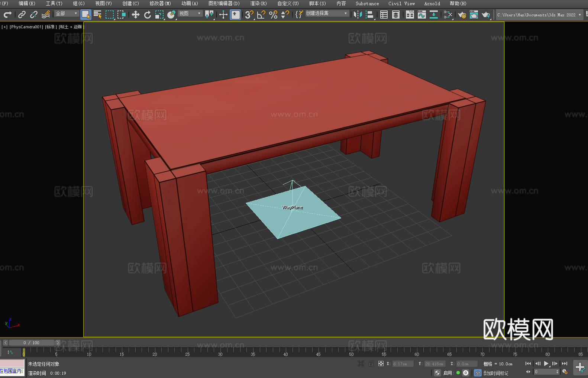Open the Civil View menu
Screen dimensions: 588x378
401,3
